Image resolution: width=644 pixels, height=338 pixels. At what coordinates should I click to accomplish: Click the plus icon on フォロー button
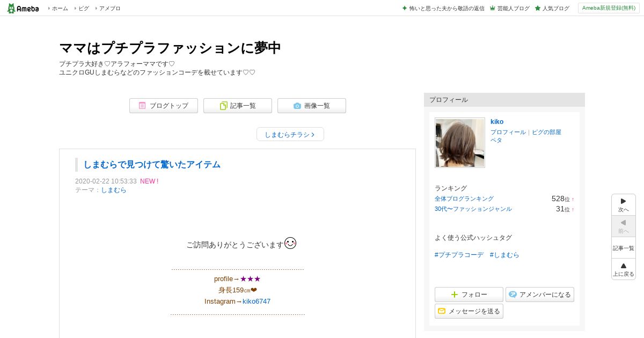click(455, 295)
